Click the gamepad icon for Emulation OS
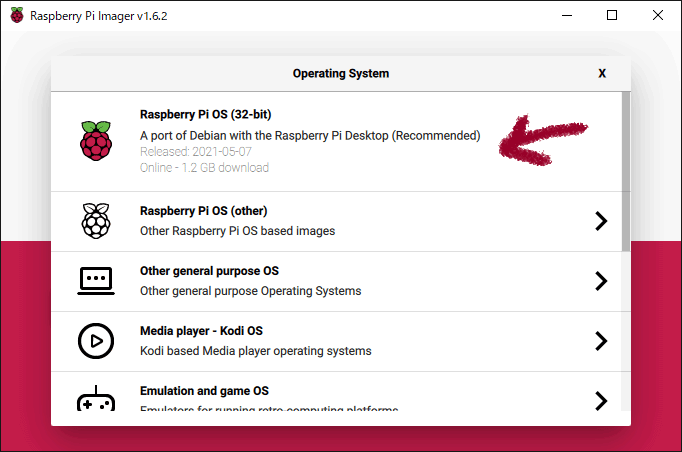 click(x=96, y=398)
